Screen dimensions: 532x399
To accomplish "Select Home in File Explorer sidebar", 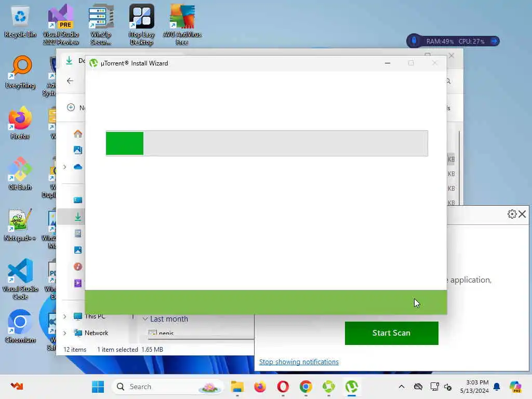I will 78,134.
